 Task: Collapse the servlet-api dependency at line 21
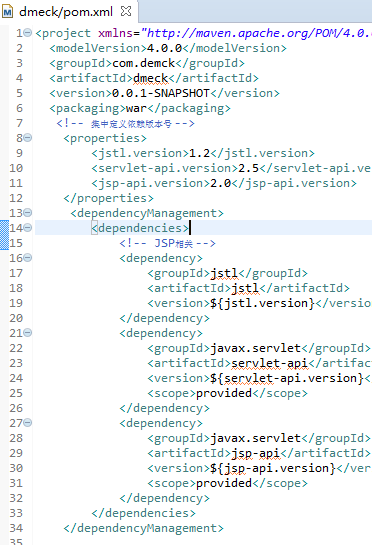click(x=28, y=333)
